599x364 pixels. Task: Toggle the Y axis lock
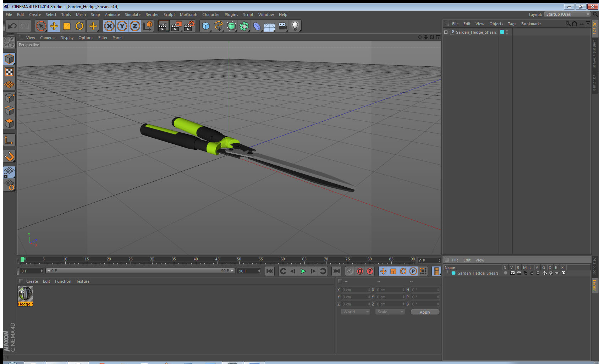tap(122, 26)
